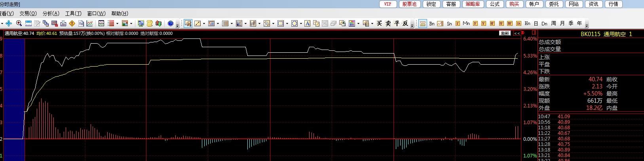Open the 分析(A) menu

[x=51, y=13]
